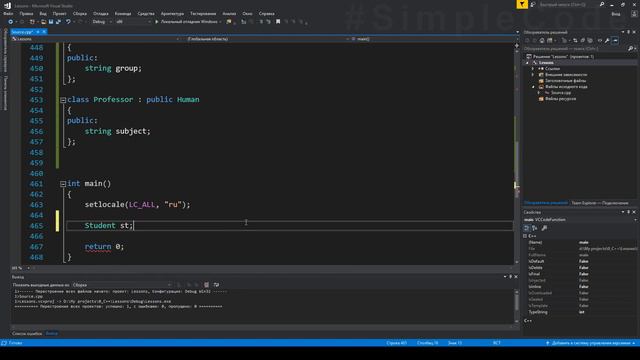Click the Save file toolbar icon

51,22
